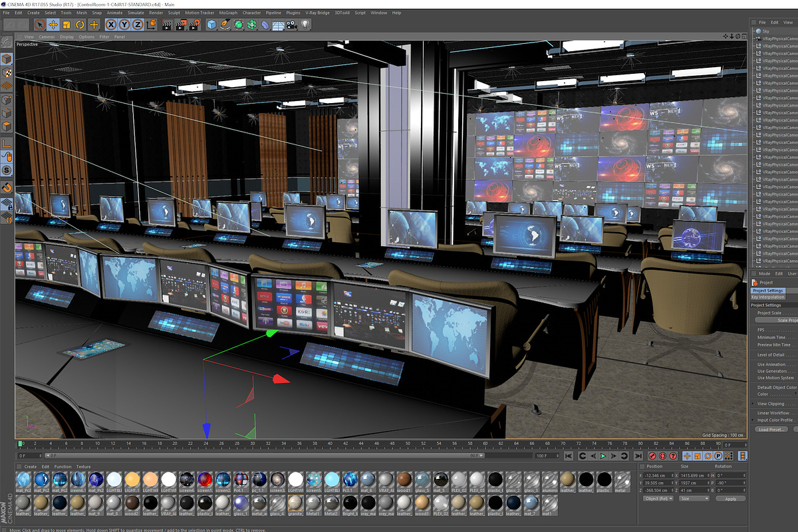Open the Motion Tracker menu

coord(199,13)
